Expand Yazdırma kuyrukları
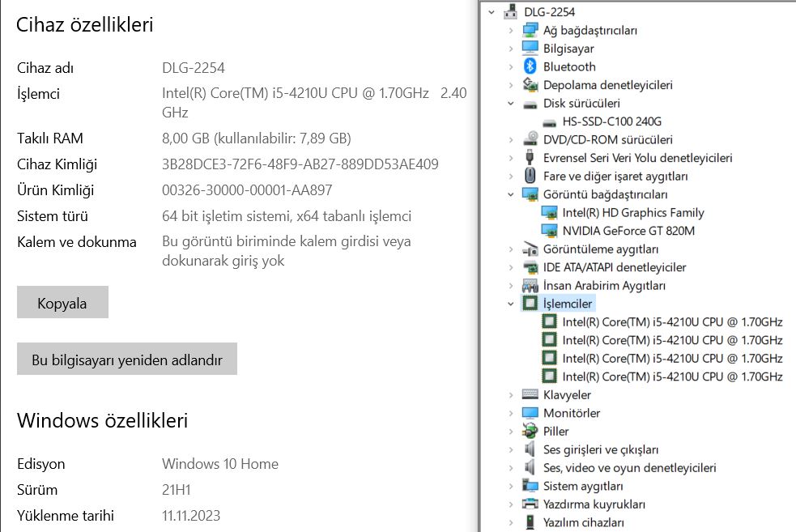 (x=511, y=504)
